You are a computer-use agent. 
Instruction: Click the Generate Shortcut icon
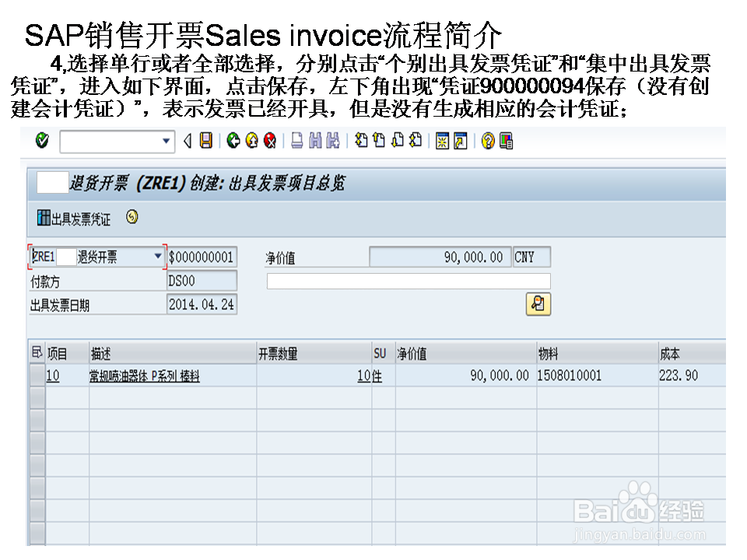coord(461,141)
